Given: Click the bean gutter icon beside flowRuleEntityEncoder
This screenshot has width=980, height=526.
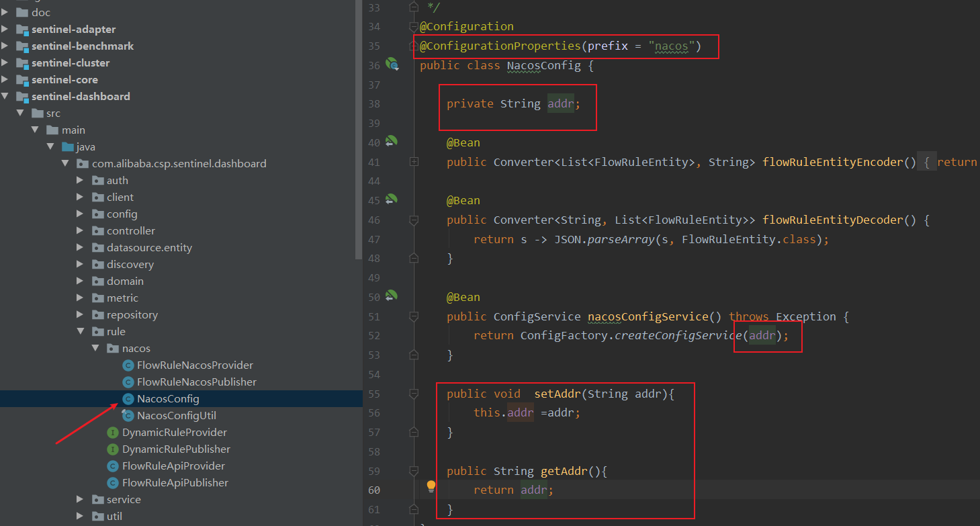Looking at the screenshot, I should [392, 142].
